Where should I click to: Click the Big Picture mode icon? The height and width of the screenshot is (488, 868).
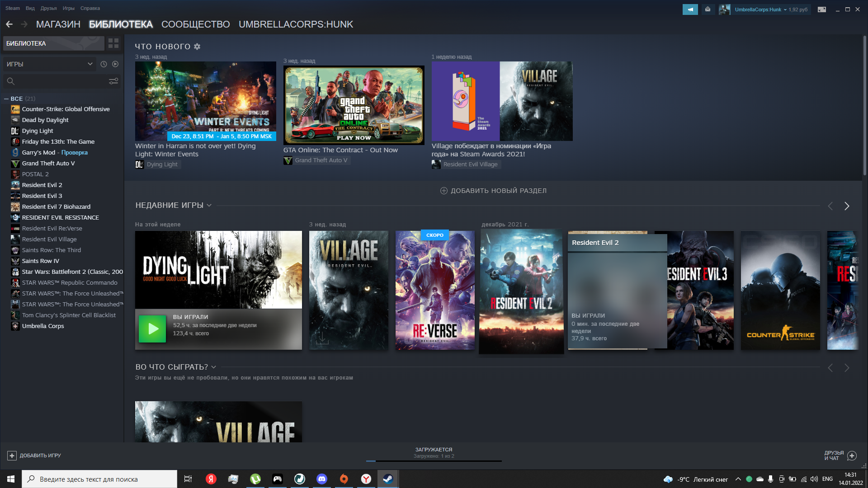tap(822, 9)
